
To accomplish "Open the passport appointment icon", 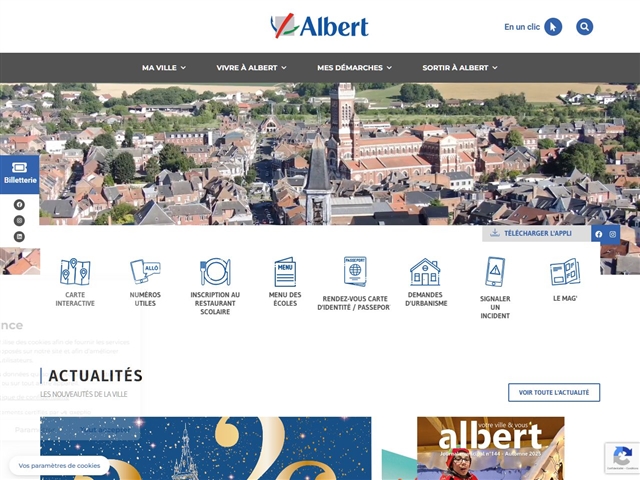I will pyautogui.click(x=355, y=271).
